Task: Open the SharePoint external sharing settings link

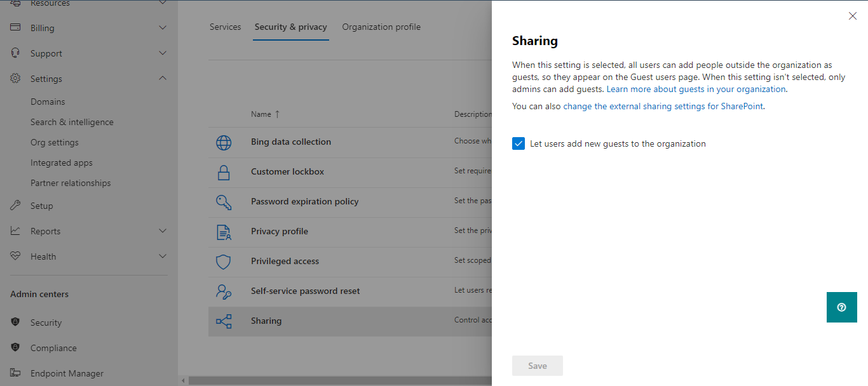Action: [663, 106]
